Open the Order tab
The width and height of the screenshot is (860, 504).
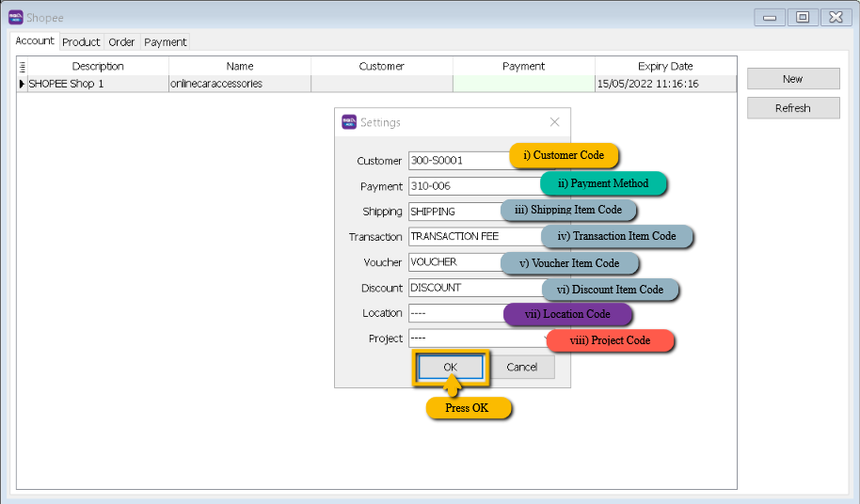coord(121,42)
